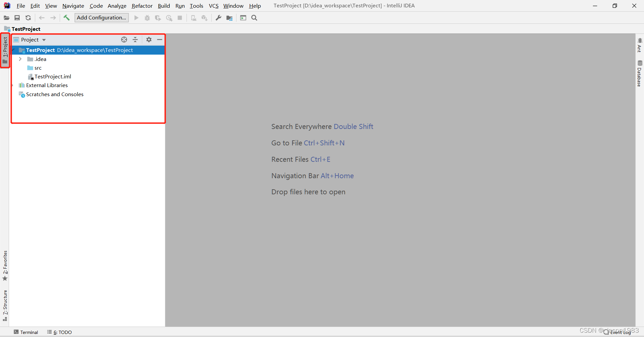Toggle the Event Log tool window

(617, 332)
